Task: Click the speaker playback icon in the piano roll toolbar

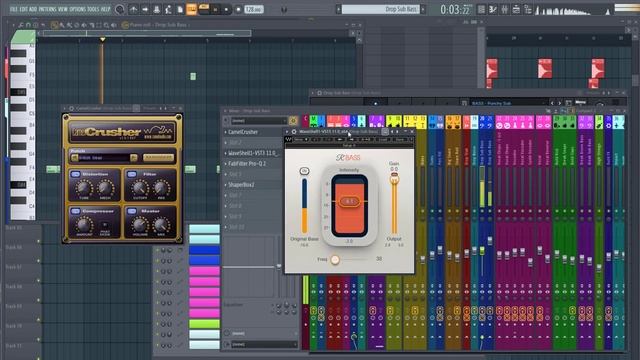Action: tap(114, 25)
